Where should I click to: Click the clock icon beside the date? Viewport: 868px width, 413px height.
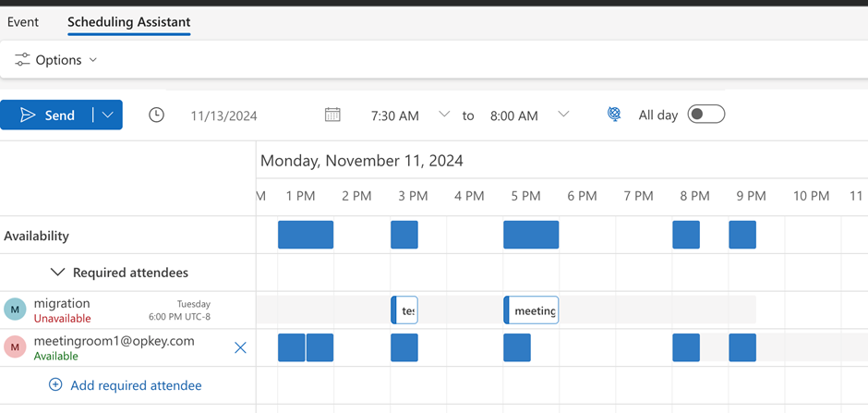[157, 115]
